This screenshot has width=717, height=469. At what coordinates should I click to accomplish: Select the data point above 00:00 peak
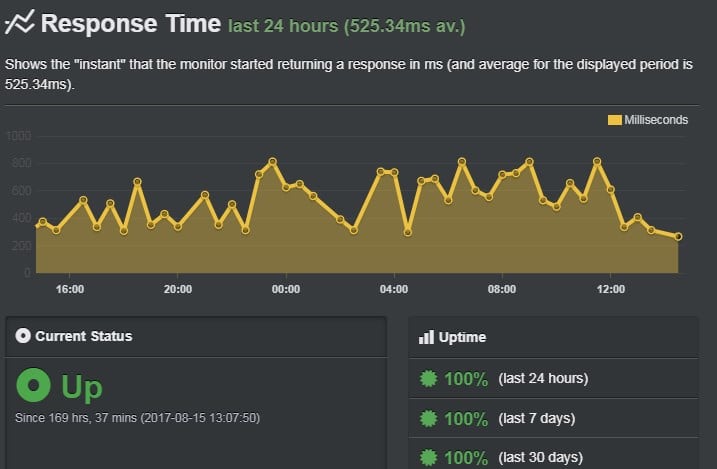pos(273,161)
